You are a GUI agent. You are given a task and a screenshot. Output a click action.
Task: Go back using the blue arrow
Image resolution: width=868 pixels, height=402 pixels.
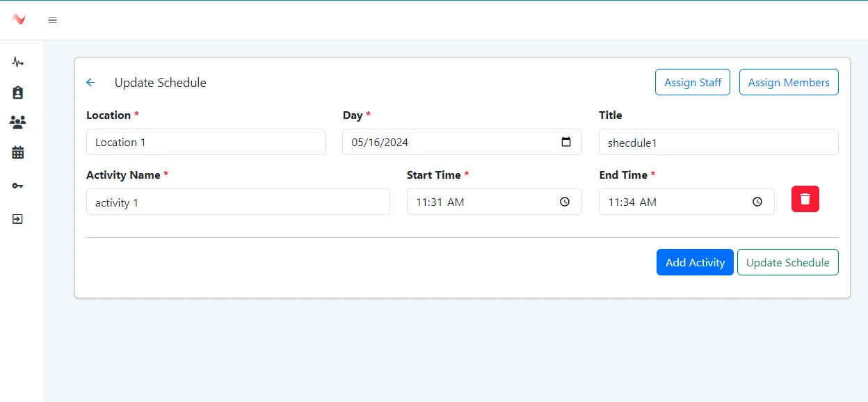pos(90,83)
